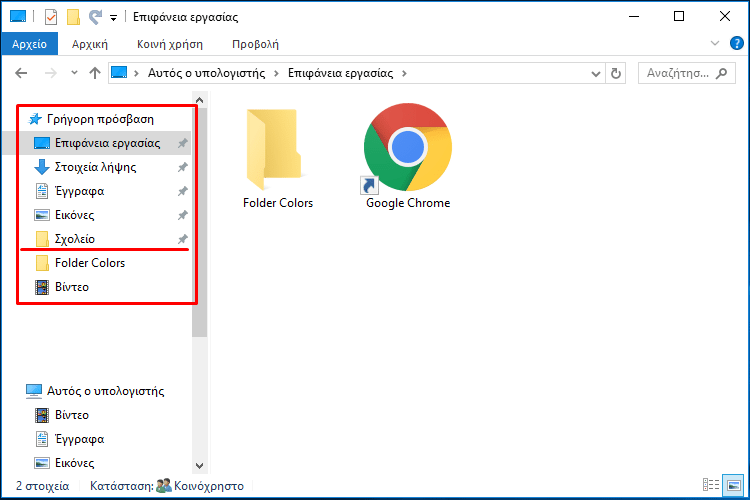Switch to details view in status bar
Viewport: 750px width, 500px height.
tap(711, 485)
